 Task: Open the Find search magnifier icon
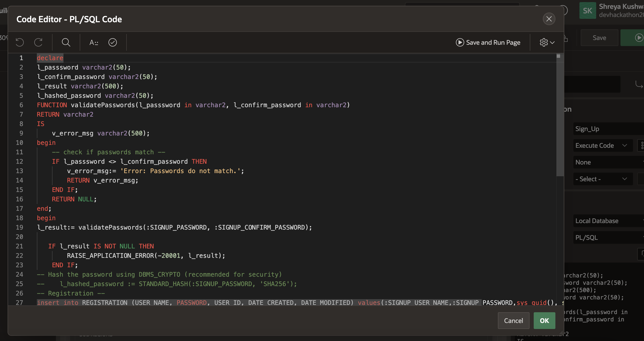(x=66, y=42)
